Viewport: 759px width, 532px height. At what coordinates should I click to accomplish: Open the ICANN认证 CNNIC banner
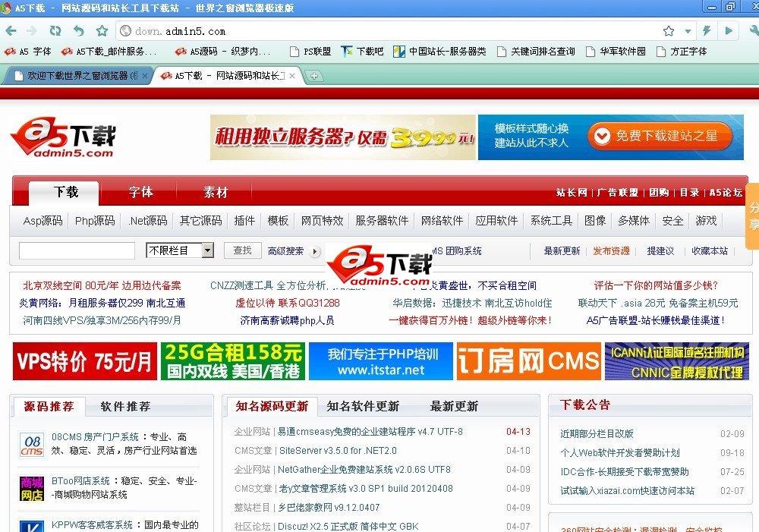click(677, 361)
